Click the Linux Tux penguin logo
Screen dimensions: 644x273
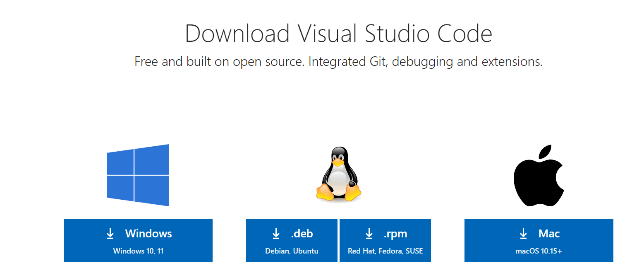tap(339, 174)
